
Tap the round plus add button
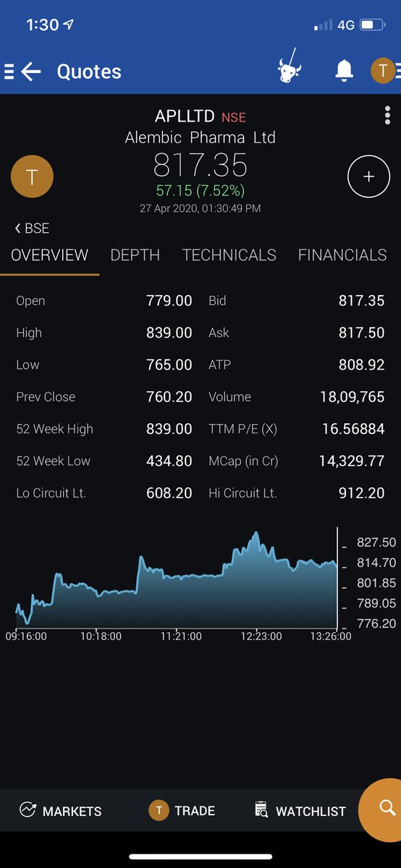(x=368, y=176)
